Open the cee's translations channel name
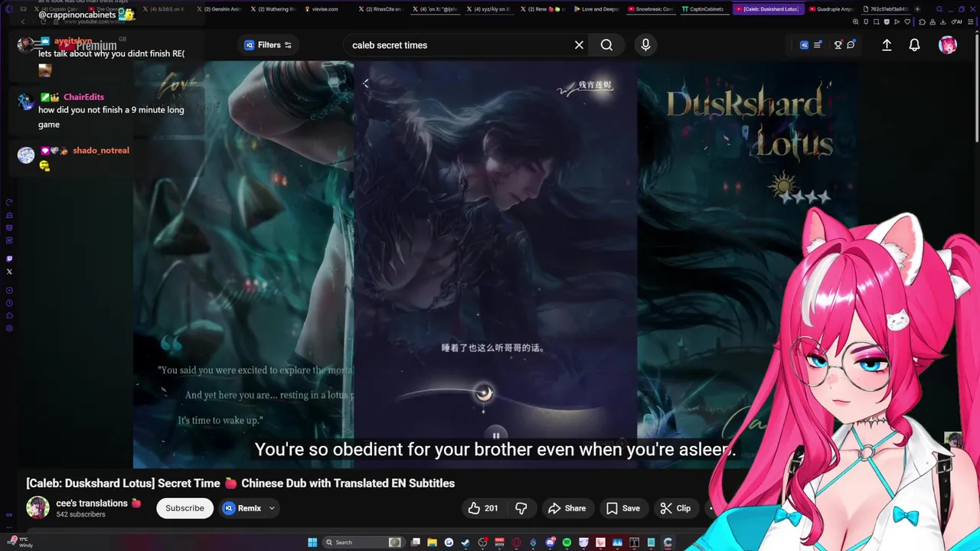 [x=92, y=503]
